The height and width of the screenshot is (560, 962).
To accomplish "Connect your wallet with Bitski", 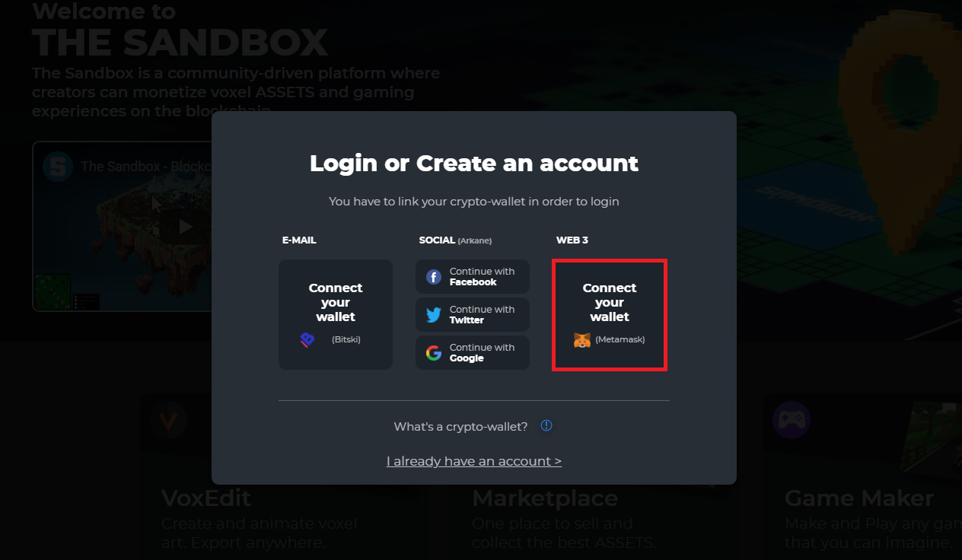I will click(336, 314).
